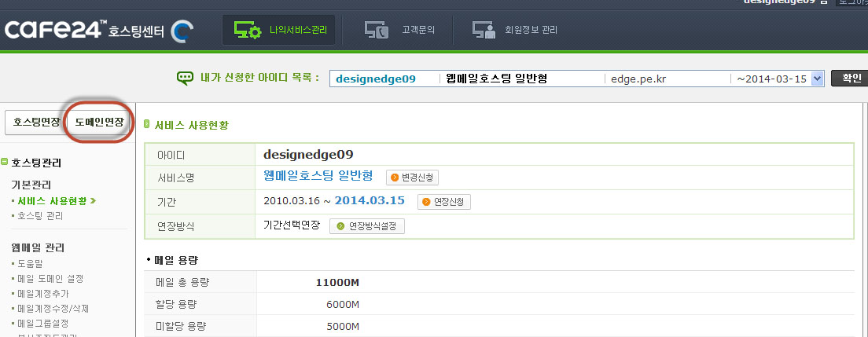Click 연장신청 next to the period
868x337 pixels.
(443, 202)
